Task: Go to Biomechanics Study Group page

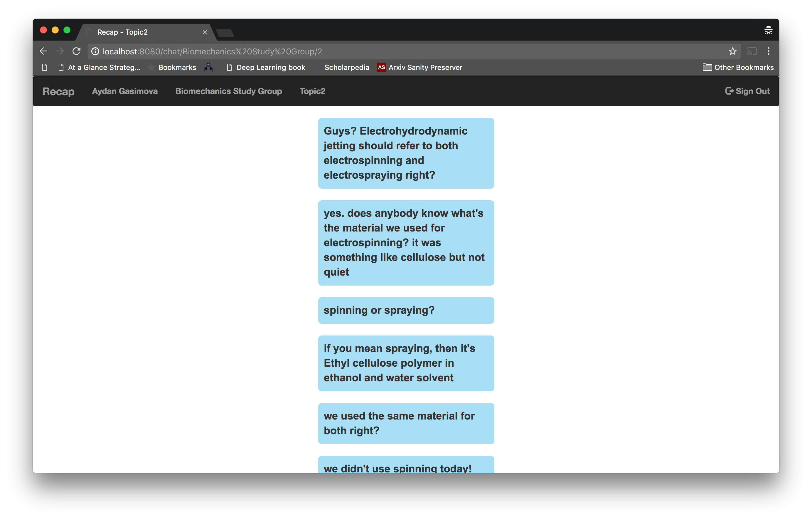Action: pyautogui.click(x=228, y=91)
